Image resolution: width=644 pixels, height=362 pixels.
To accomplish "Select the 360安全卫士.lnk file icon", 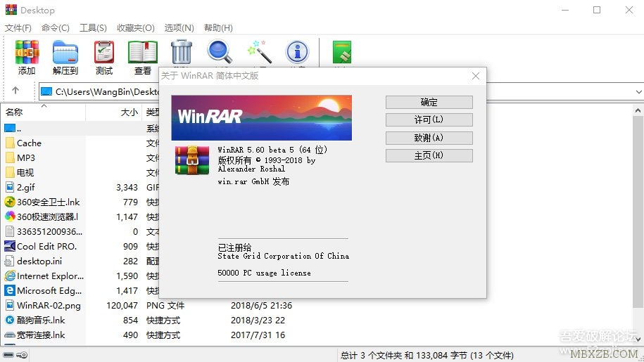I will pyautogui.click(x=10, y=202).
